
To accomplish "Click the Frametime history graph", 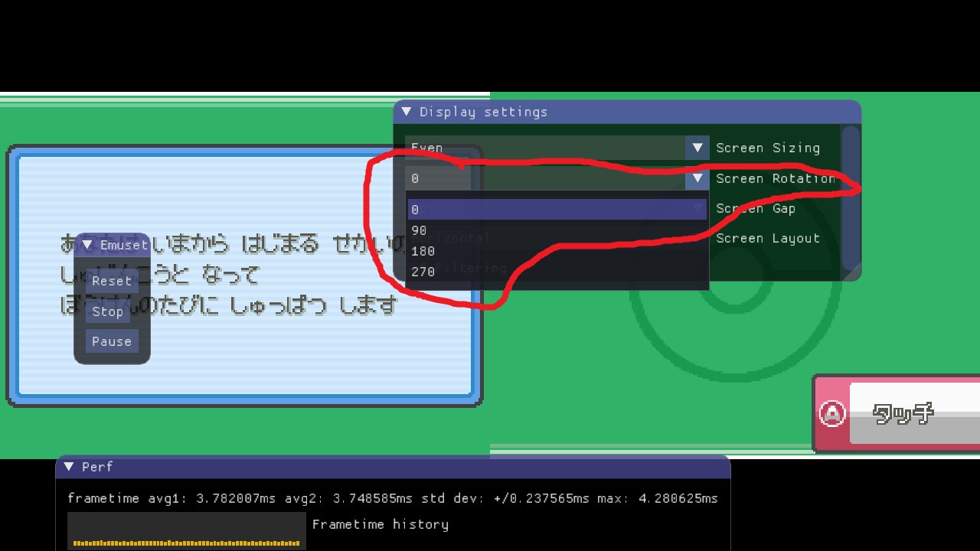I will (185, 530).
